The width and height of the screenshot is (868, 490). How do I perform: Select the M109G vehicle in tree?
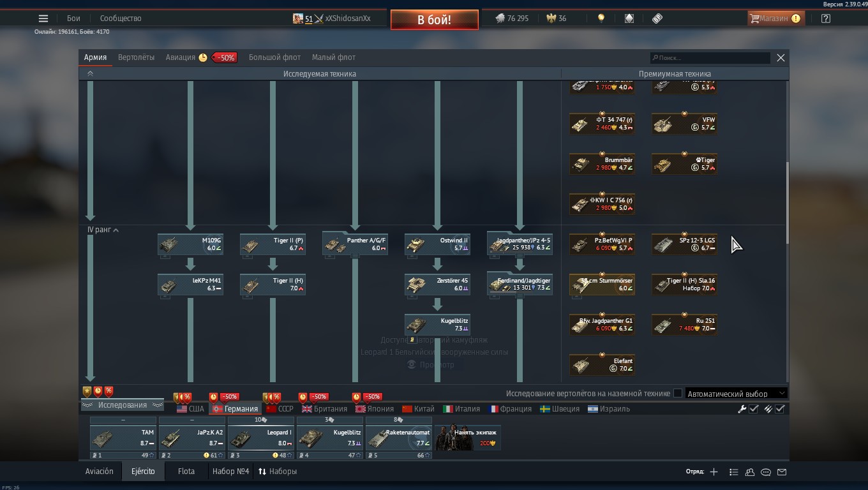point(190,244)
